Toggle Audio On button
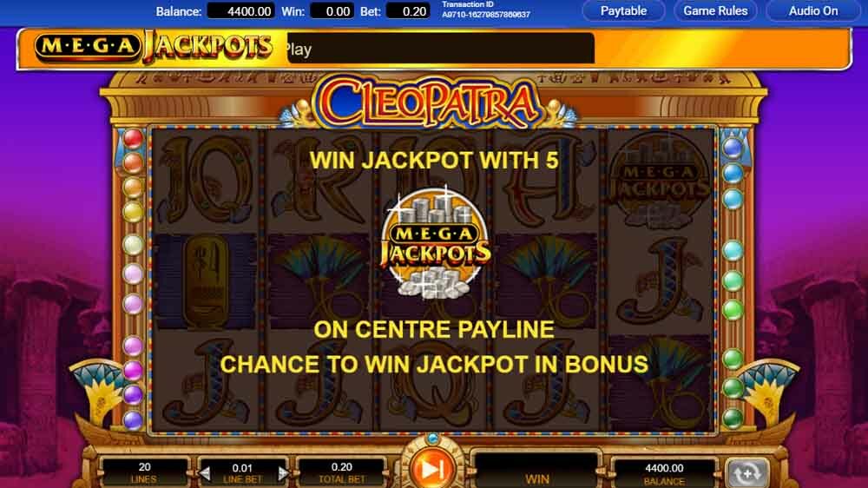868x488 pixels. [812, 11]
